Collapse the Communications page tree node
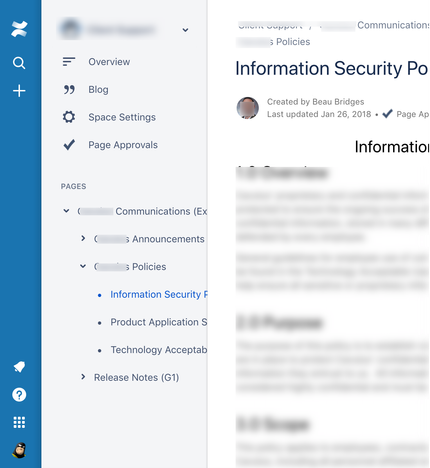 [66, 211]
